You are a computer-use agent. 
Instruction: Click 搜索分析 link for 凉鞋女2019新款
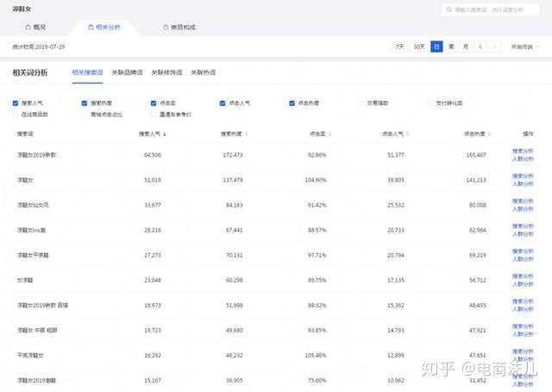pos(524,151)
